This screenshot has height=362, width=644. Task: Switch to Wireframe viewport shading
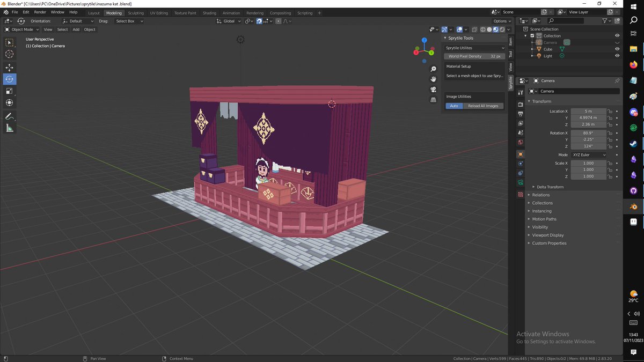click(483, 29)
